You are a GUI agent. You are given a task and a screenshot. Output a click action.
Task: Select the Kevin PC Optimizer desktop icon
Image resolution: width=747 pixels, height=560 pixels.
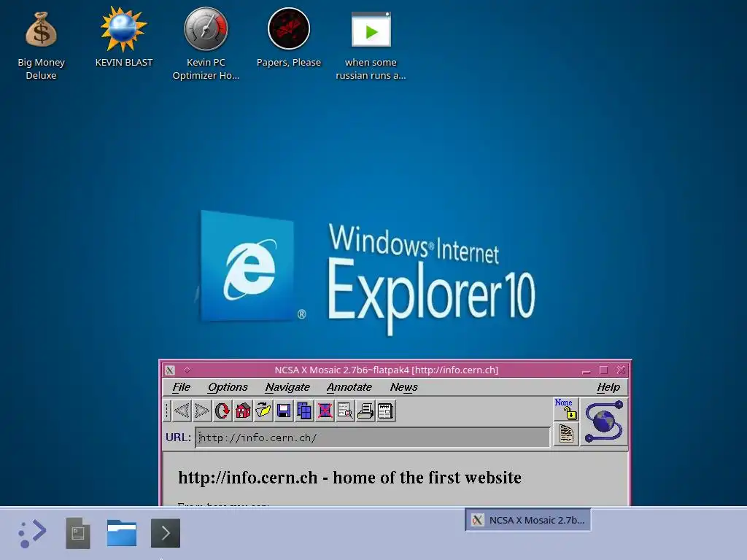click(206, 44)
